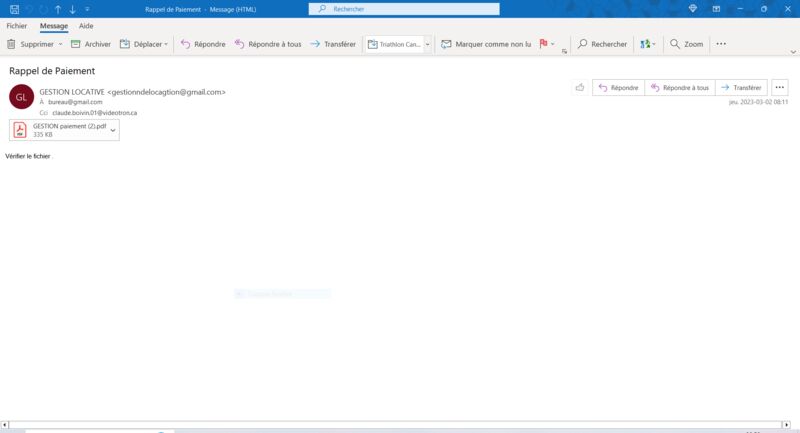This screenshot has height=433, width=800.
Task: Click Répondre à tous in the ribbon
Action: coord(268,44)
